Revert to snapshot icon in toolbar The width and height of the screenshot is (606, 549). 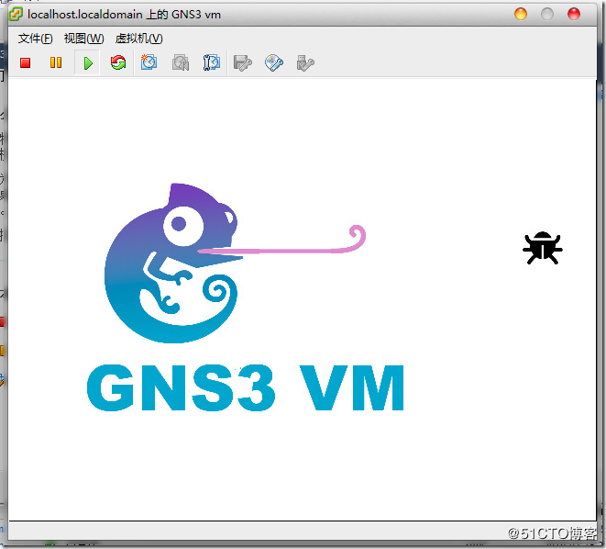[180, 63]
